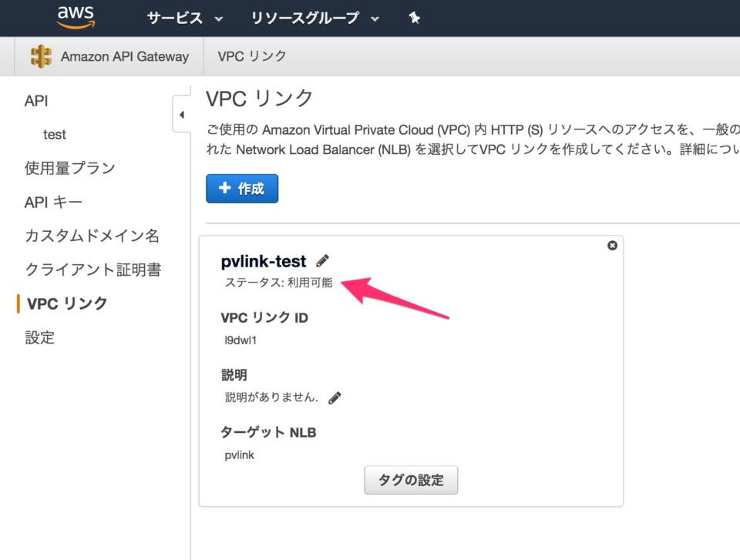Collapse the sidebar with the arrow toggle
The image size is (740, 560).
[182, 114]
